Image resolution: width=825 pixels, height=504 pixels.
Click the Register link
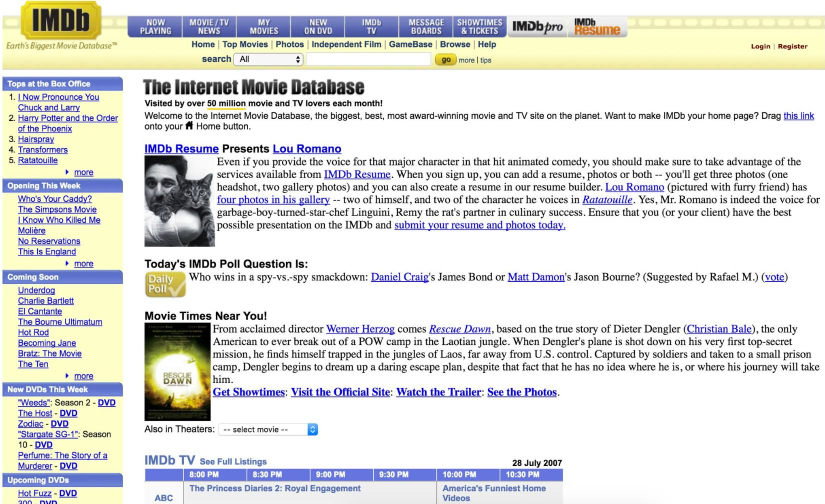792,46
